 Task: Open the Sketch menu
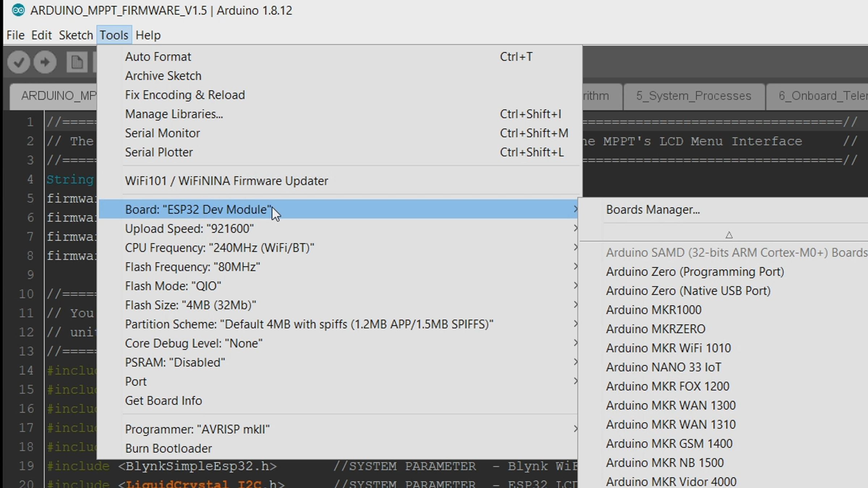click(x=76, y=35)
